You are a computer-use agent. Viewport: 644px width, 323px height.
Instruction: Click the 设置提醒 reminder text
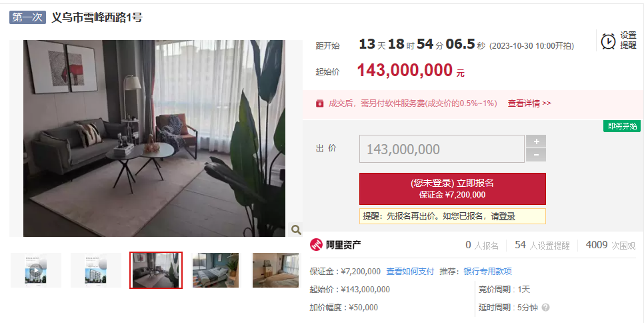[628, 40]
